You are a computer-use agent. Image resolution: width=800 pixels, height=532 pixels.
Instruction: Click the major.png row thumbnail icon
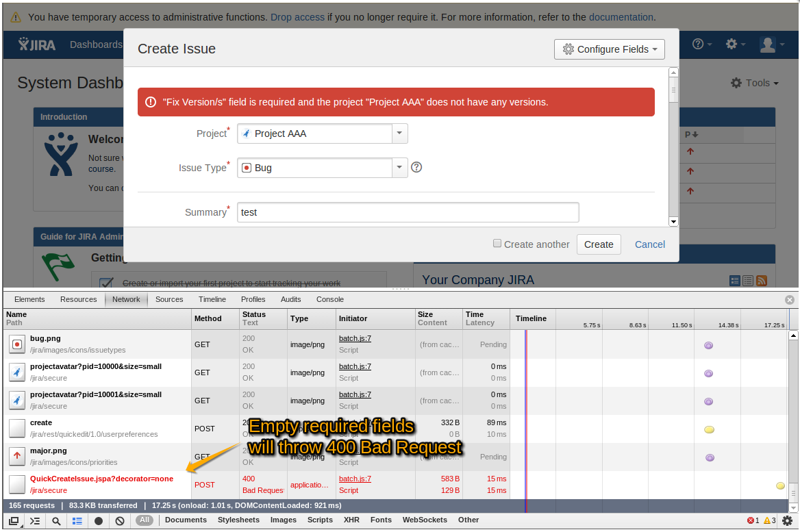tap(17, 457)
